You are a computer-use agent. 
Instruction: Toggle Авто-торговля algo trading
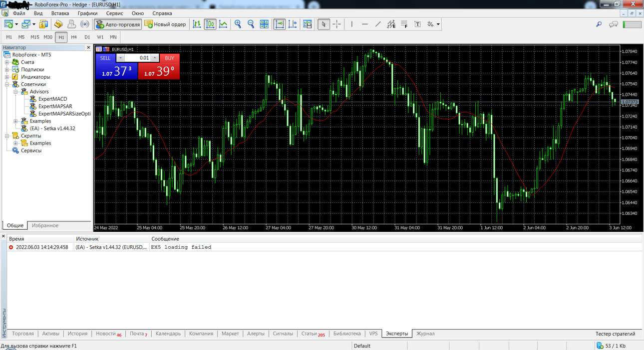(117, 24)
